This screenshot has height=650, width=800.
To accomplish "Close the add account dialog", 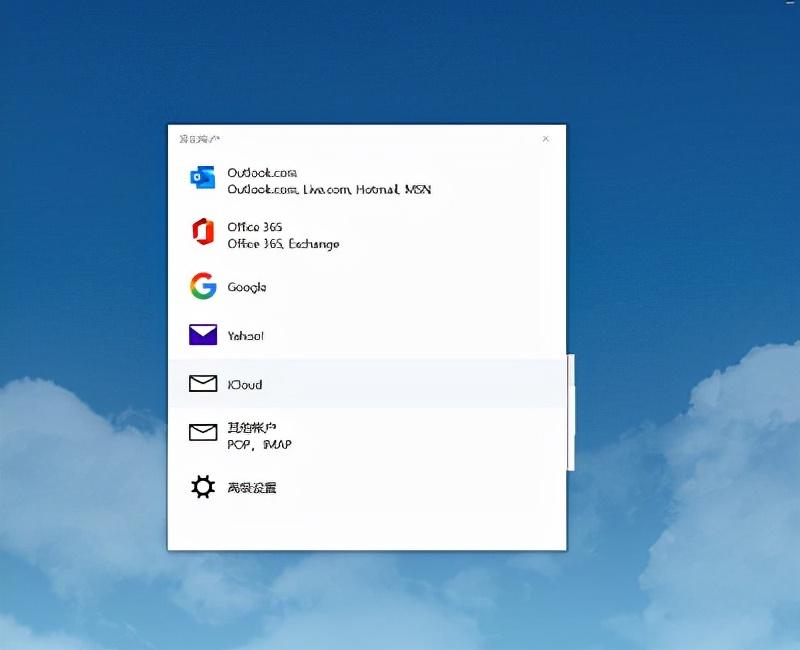I will pos(545,139).
